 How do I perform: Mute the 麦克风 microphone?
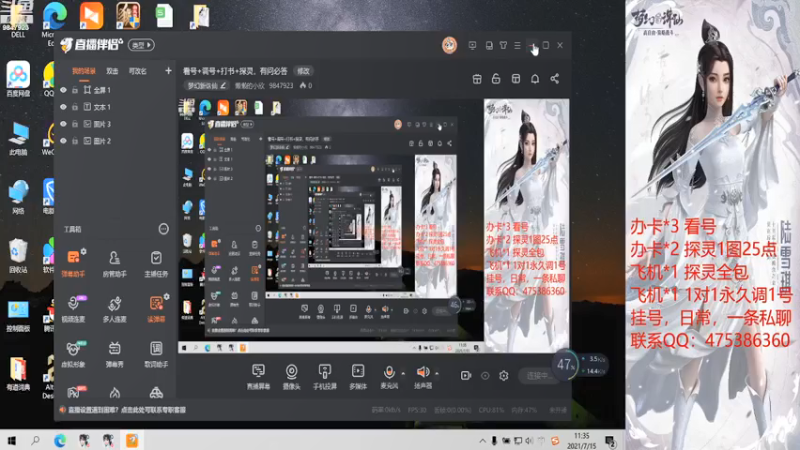389,377
